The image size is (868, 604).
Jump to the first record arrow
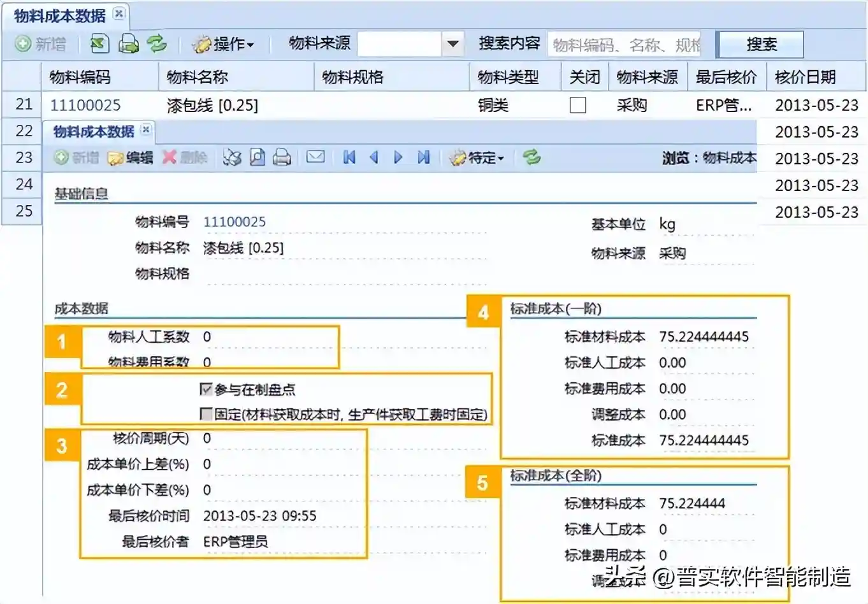(x=349, y=157)
